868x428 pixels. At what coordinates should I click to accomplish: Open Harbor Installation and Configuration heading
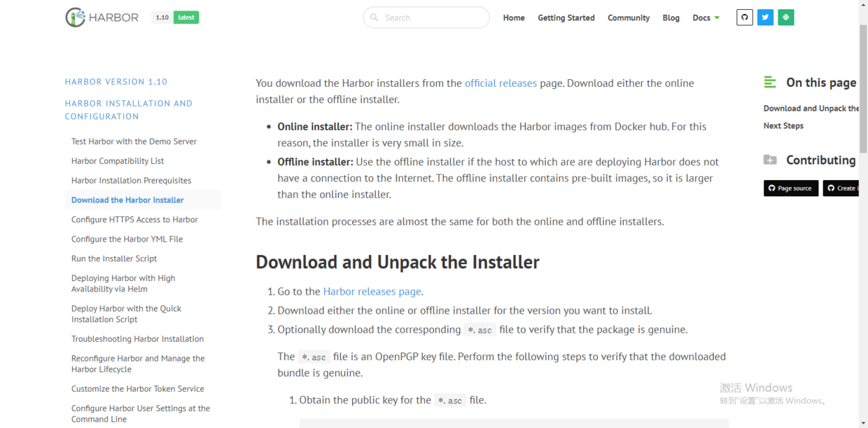(129, 110)
